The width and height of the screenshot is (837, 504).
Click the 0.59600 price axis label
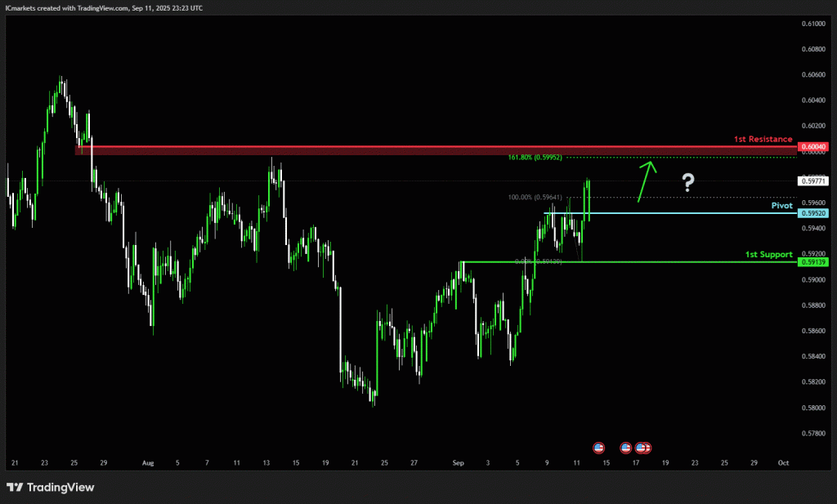(x=813, y=203)
